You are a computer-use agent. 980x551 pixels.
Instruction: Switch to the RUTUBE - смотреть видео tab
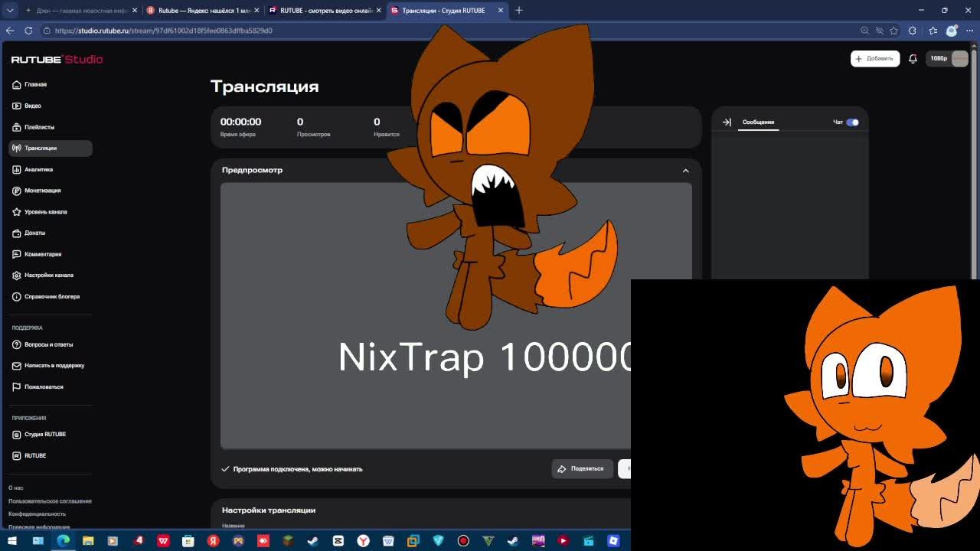click(x=325, y=11)
